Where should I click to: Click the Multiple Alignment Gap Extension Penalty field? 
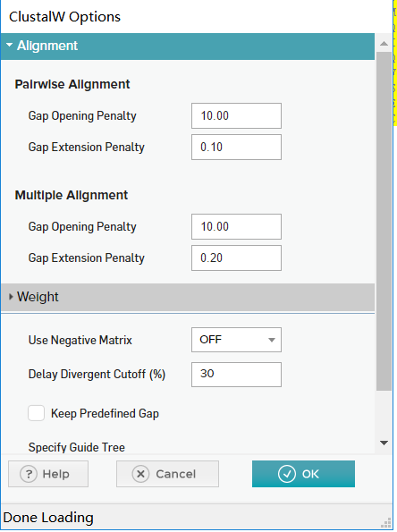236,258
